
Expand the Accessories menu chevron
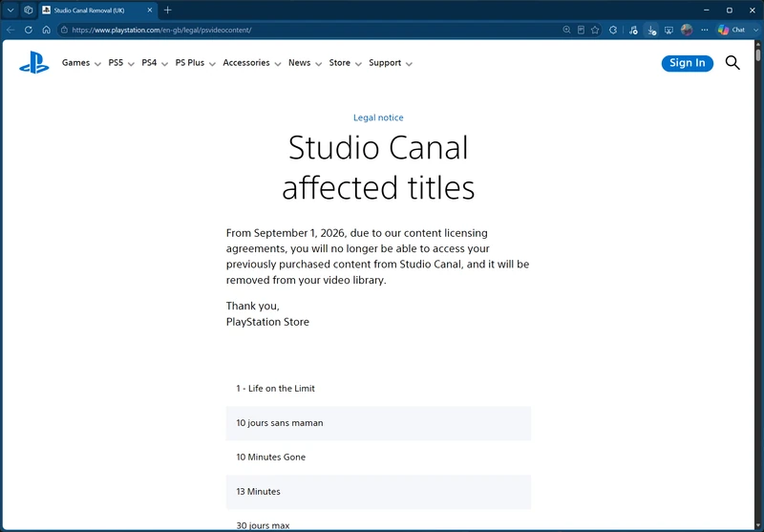click(x=278, y=64)
